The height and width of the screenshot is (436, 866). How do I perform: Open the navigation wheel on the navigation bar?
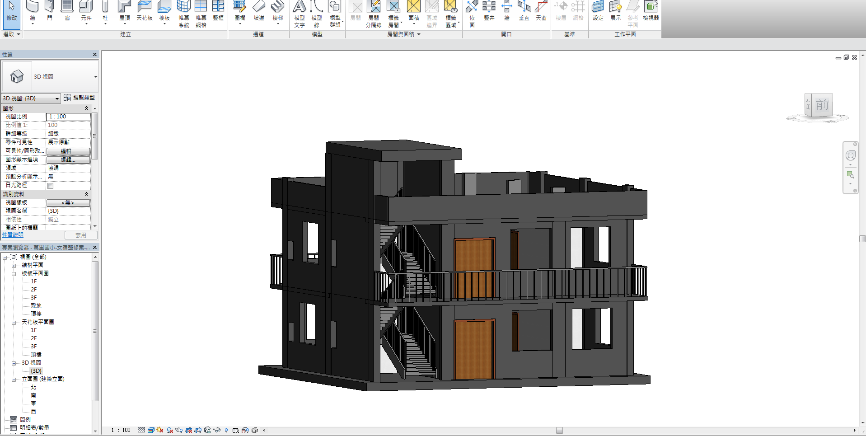coord(851,155)
